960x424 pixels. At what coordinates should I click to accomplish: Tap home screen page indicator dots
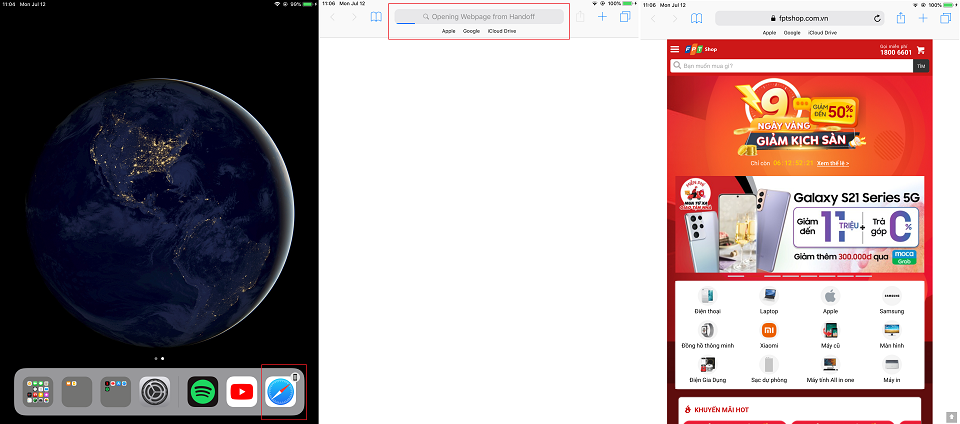pyautogui.click(x=159, y=359)
